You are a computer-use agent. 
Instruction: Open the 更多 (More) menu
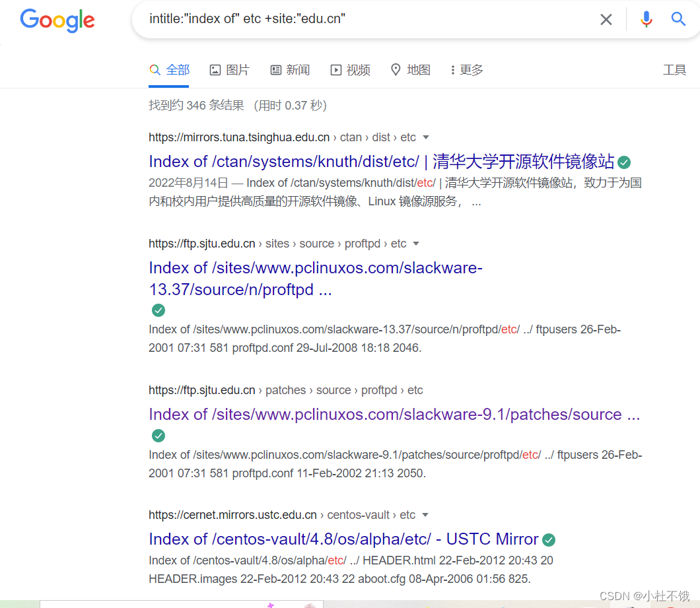pos(466,70)
